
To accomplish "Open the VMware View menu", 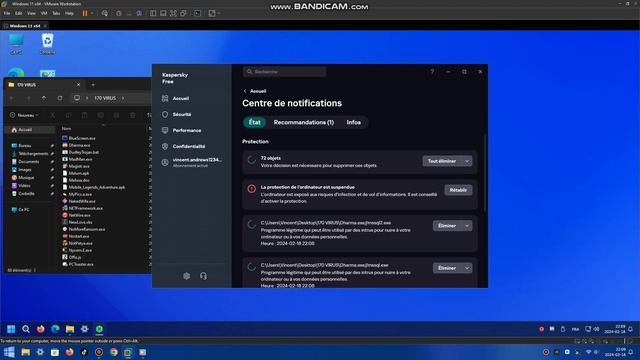I will tap(31, 13).
